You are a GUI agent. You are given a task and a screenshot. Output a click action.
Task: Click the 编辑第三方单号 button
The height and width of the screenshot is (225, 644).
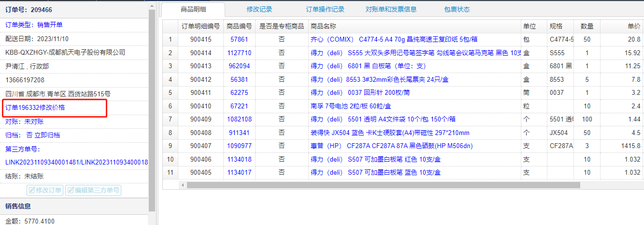[x=93, y=190]
